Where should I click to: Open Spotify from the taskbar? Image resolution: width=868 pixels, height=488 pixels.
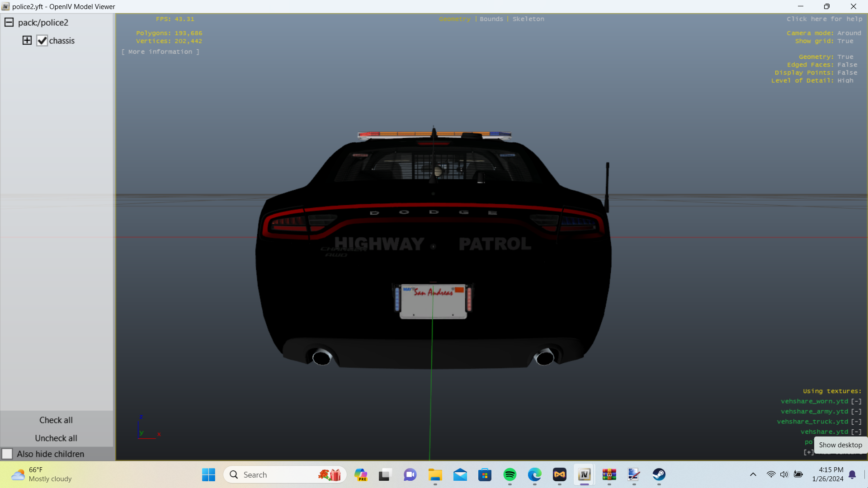[x=509, y=474]
